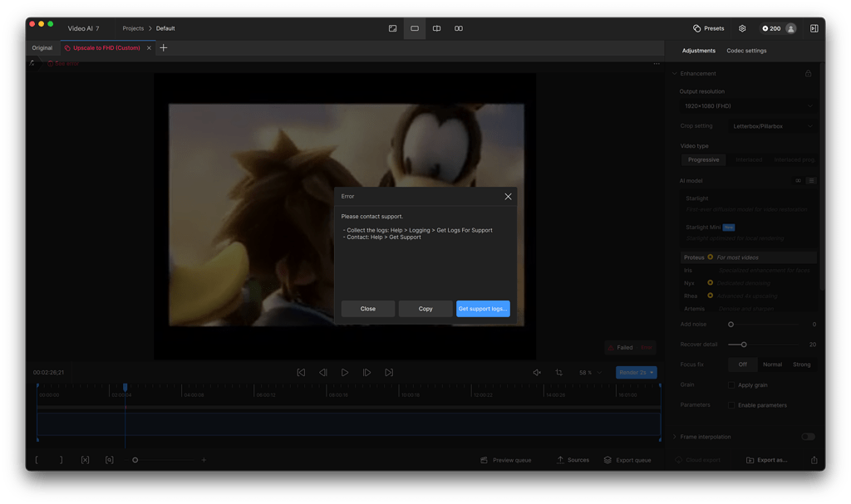Check the credits balance showing 200

pyautogui.click(x=771, y=29)
